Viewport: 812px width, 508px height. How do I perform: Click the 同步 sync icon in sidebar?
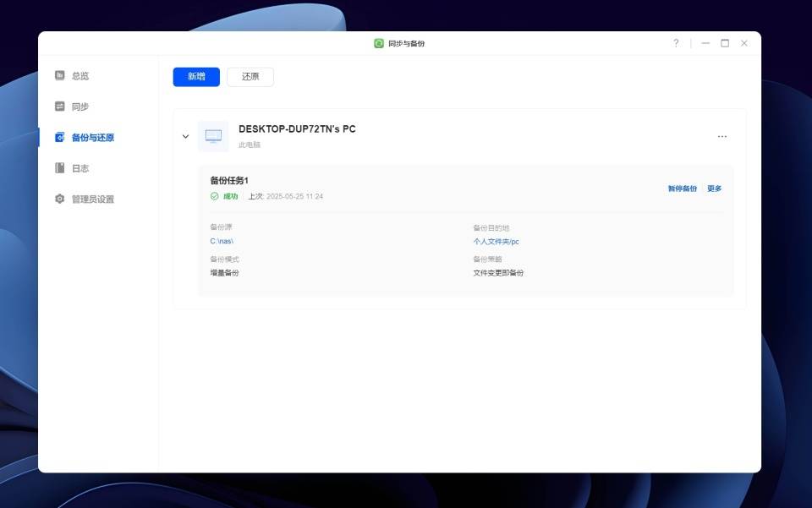[59, 107]
